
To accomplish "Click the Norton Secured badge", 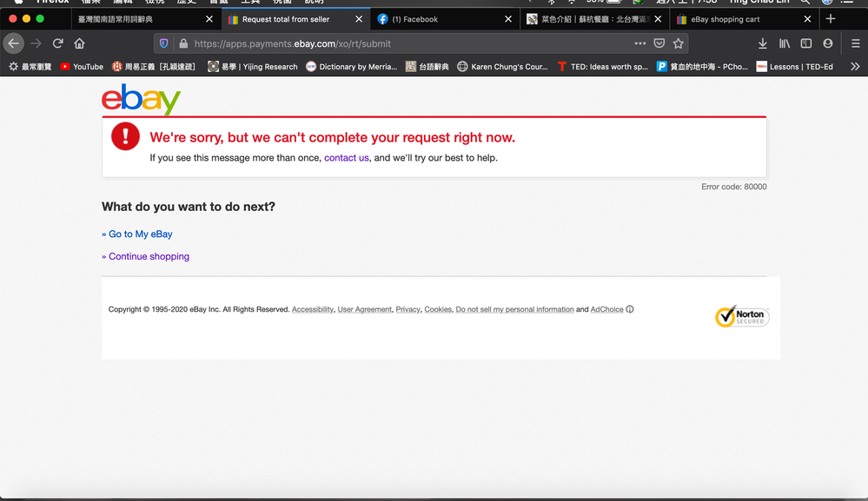I will (742, 316).
